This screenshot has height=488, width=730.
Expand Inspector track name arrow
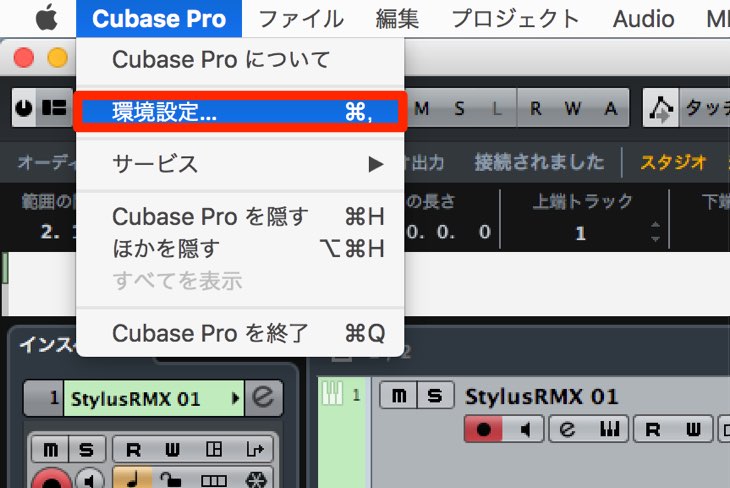pyautogui.click(x=236, y=399)
